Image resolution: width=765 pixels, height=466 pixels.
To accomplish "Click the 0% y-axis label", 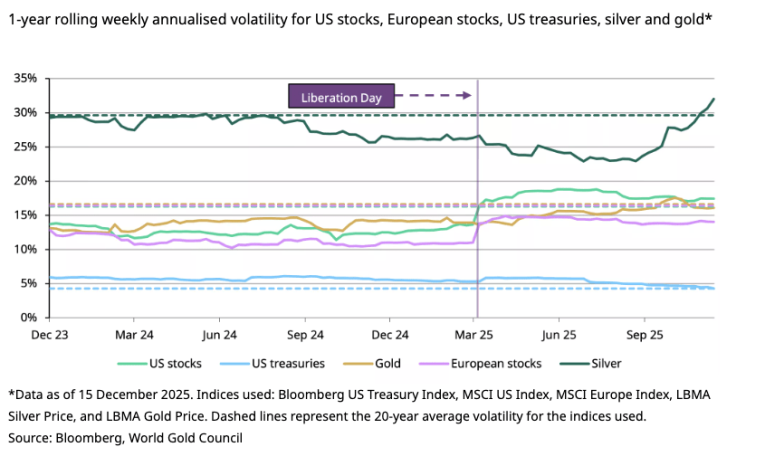I will pos(28,318).
